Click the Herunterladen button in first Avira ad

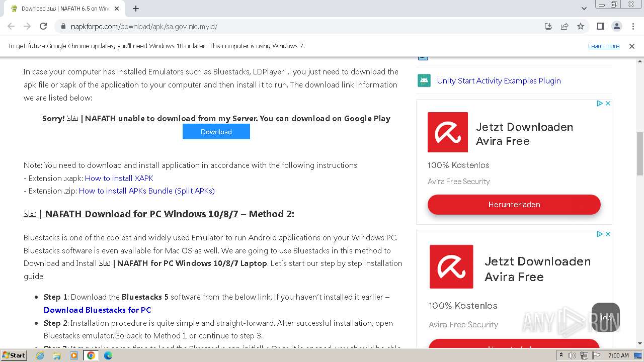coord(514,205)
